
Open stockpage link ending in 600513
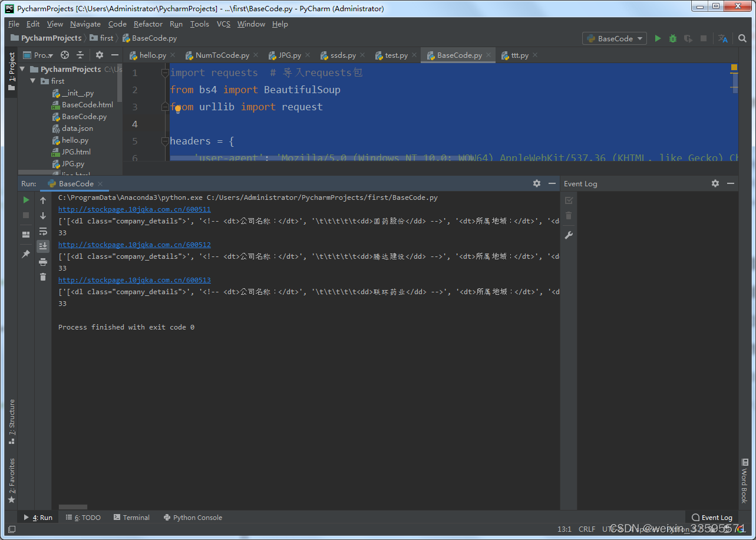(134, 280)
